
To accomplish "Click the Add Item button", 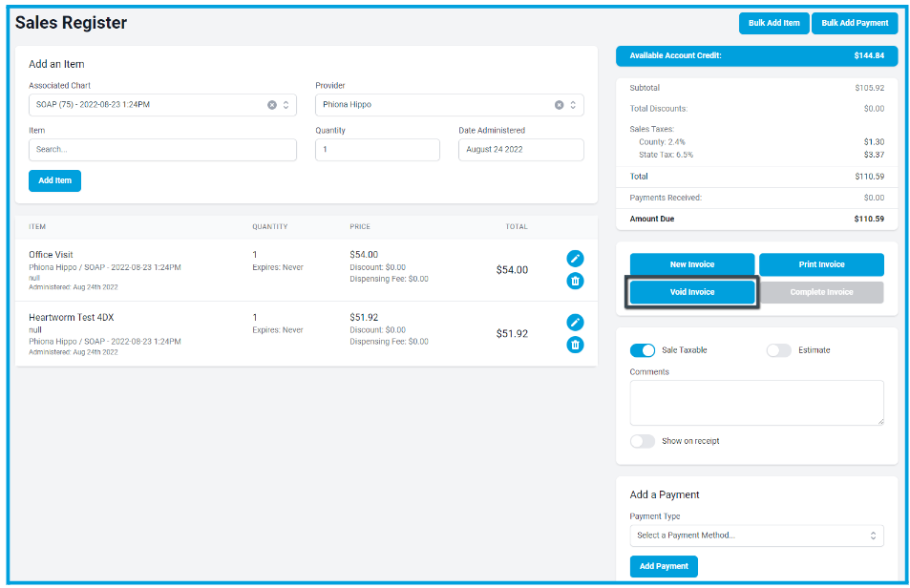I will (54, 181).
